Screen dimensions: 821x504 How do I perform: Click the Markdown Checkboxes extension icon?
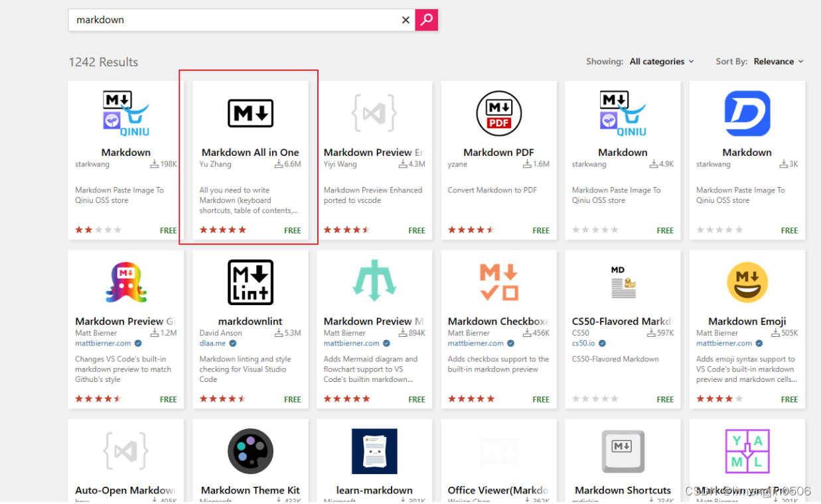pyautogui.click(x=498, y=282)
